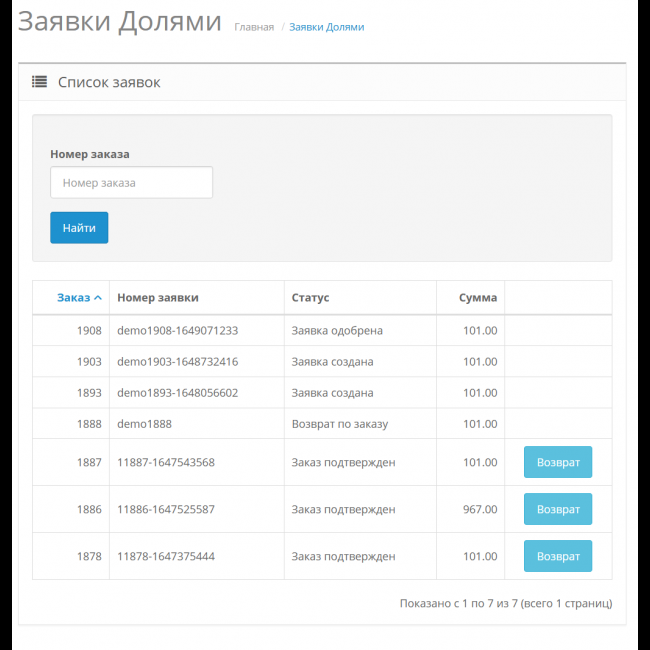Image resolution: width=650 pixels, height=650 pixels.
Task: Click the Список заявок panel heading
Action: pyautogui.click(x=109, y=82)
